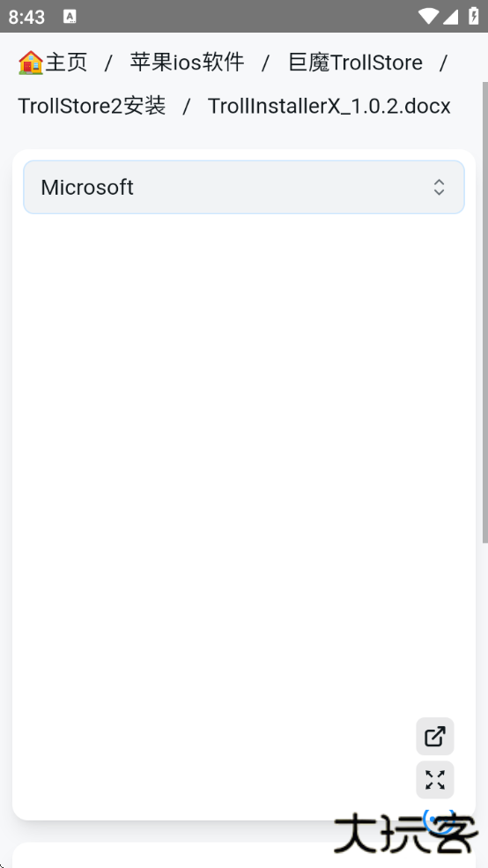Open the TrollStore2安装 breadcrumb folder
The width and height of the screenshot is (488, 868).
pyautogui.click(x=92, y=106)
